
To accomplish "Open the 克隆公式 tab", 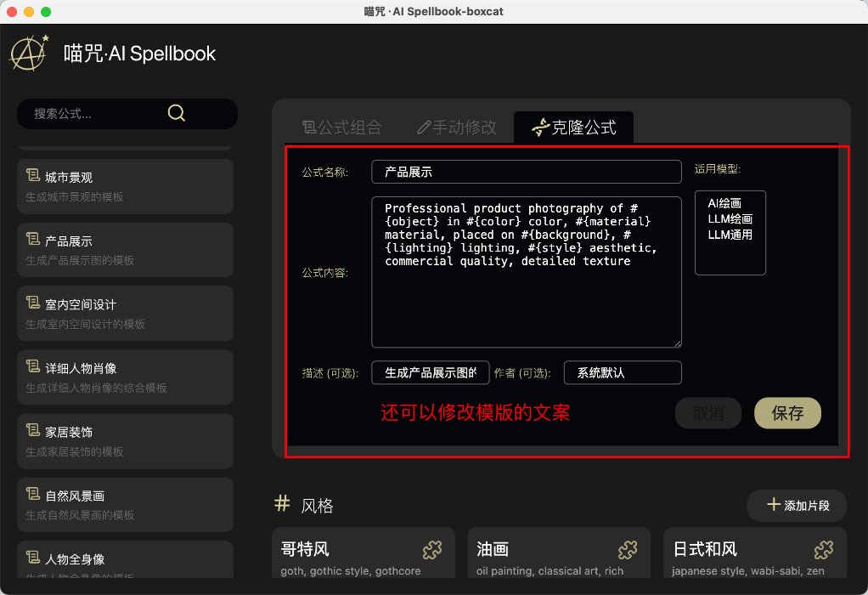I will coord(573,127).
